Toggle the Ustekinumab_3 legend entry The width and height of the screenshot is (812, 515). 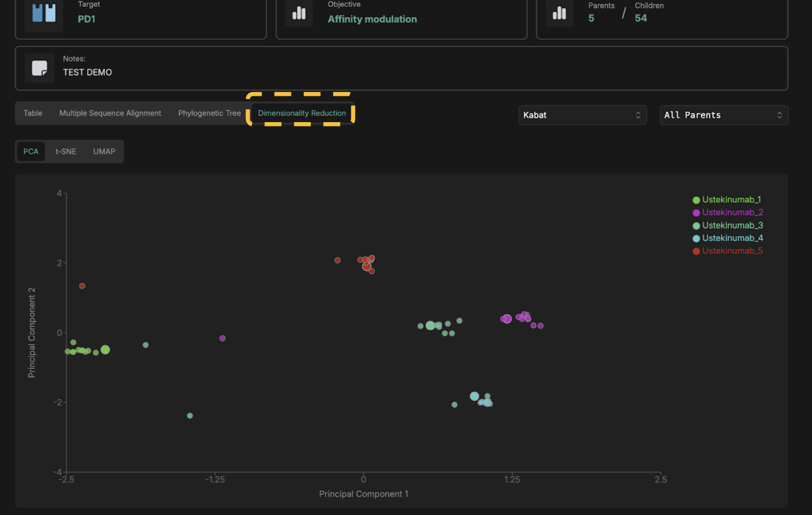(x=732, y=225)
